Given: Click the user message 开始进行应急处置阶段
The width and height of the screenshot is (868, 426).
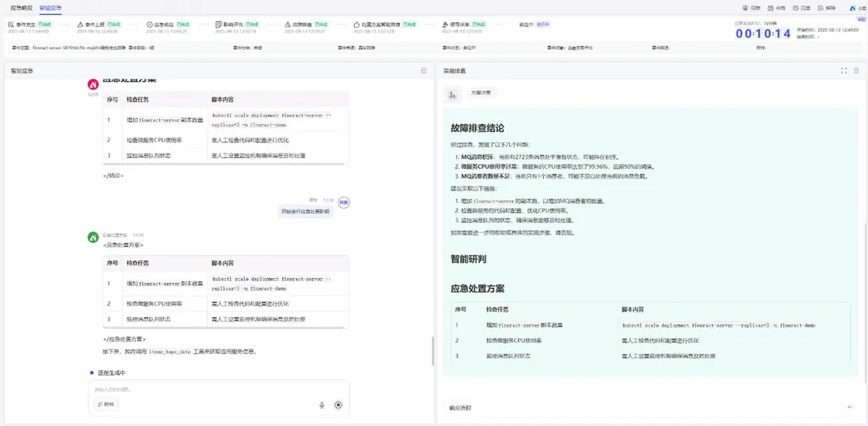Looking at the screenshot, I should (x=305, y=211).
